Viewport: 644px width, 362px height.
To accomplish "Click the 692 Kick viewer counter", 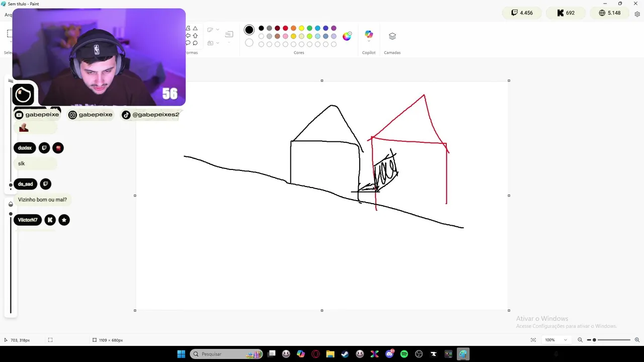I will 566,13.
